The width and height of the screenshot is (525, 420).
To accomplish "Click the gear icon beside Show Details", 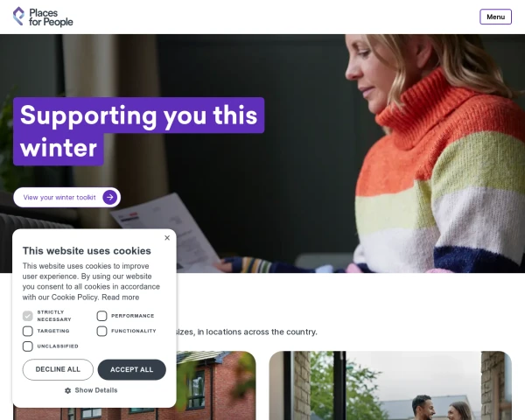I will pyautogui.click(x=67, y=390).
